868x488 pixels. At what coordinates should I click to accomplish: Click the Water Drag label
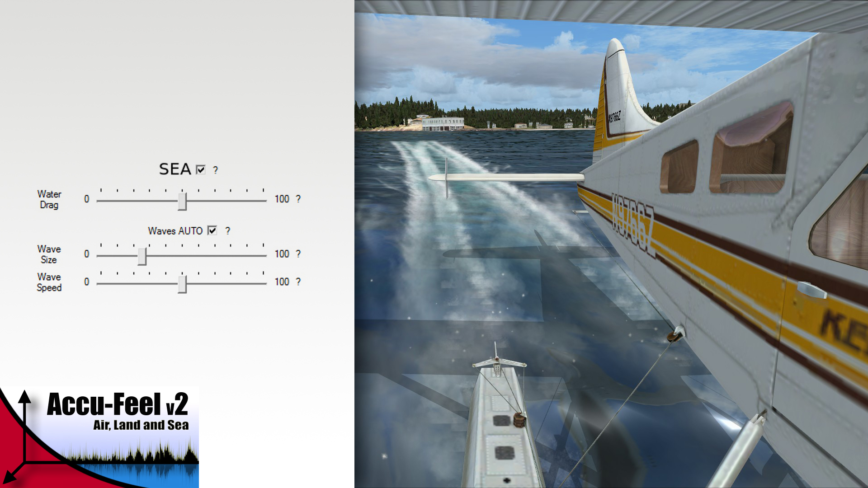pyautogui.click(x=49, y=199)
